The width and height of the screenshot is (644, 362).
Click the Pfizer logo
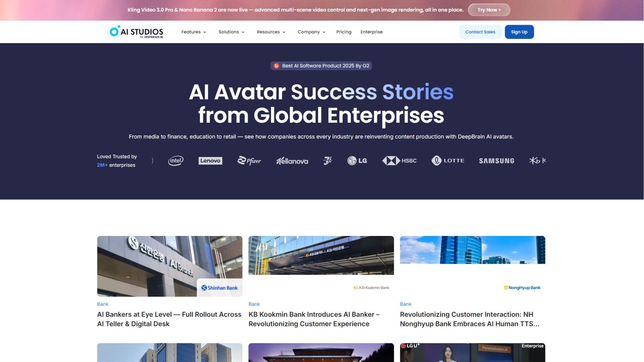tap(249, 161)
